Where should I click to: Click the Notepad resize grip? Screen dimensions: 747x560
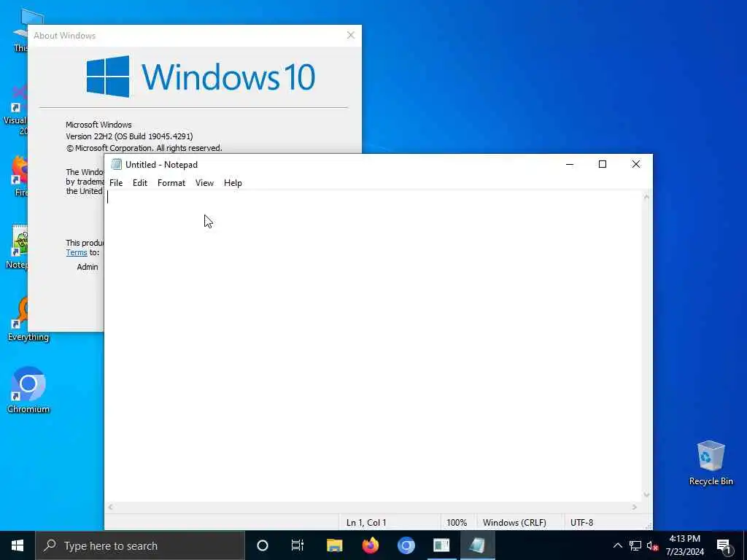(648, 525)
